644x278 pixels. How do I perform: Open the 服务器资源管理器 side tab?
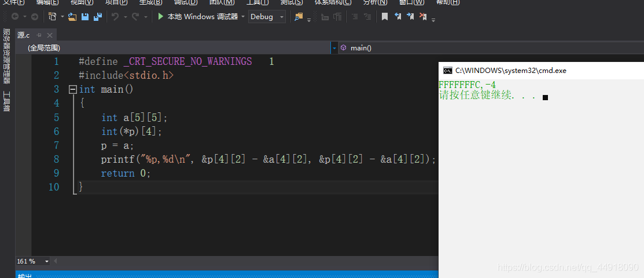[7, 56]
